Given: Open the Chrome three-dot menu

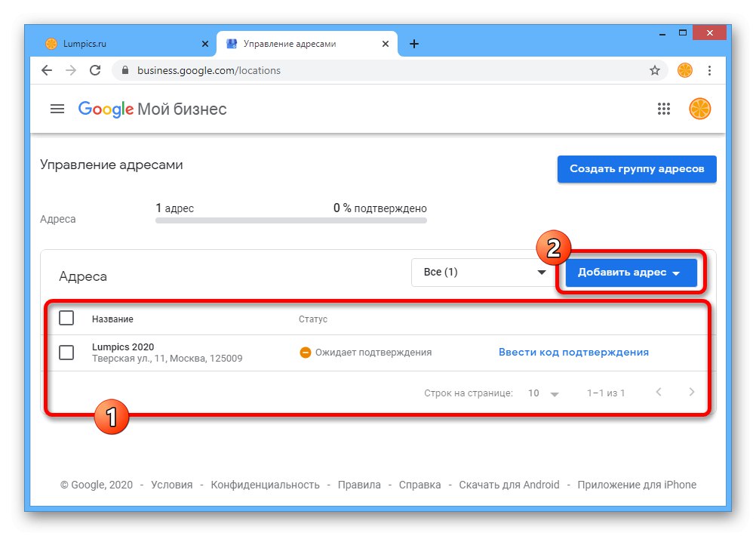Looking at the screenshot, I should tap(709, 70).
